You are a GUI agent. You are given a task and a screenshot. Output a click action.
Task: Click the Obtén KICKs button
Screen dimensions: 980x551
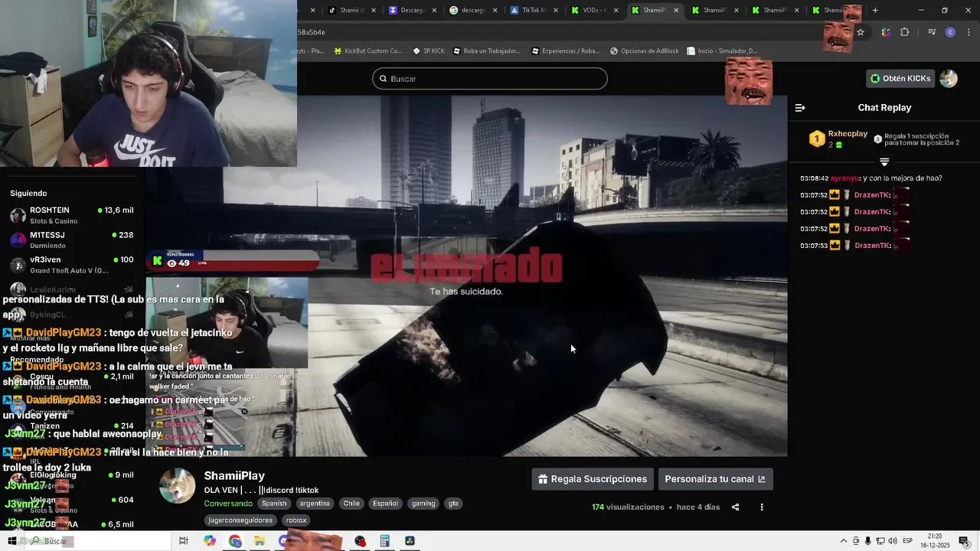901,78
